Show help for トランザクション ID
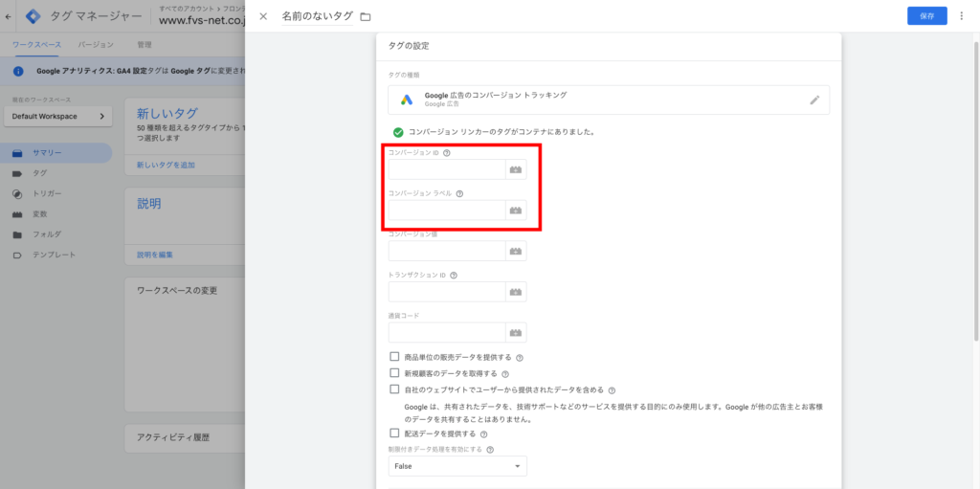Screen dimensions: 980x489 pyautogui.click(x=453, y=276)
